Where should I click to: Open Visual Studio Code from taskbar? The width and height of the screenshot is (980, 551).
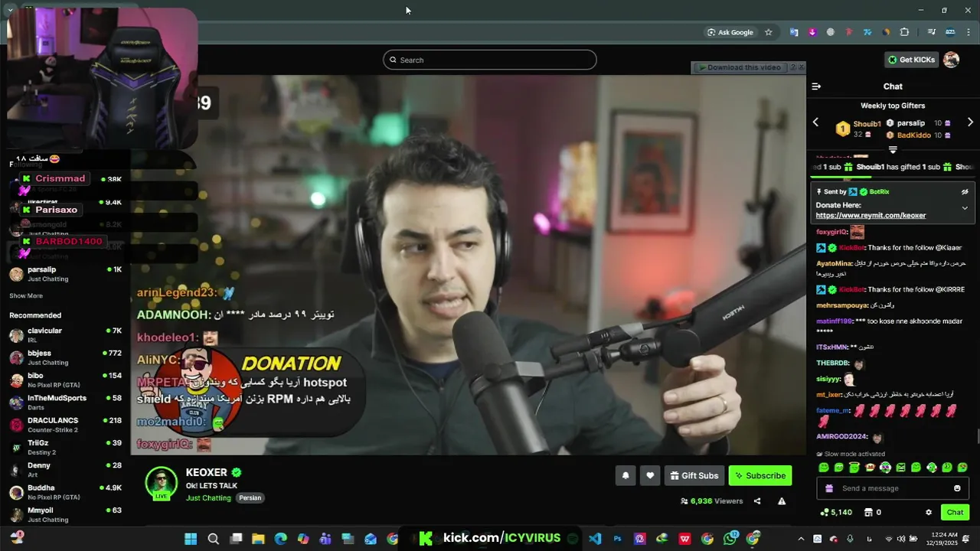pos(595,539)
